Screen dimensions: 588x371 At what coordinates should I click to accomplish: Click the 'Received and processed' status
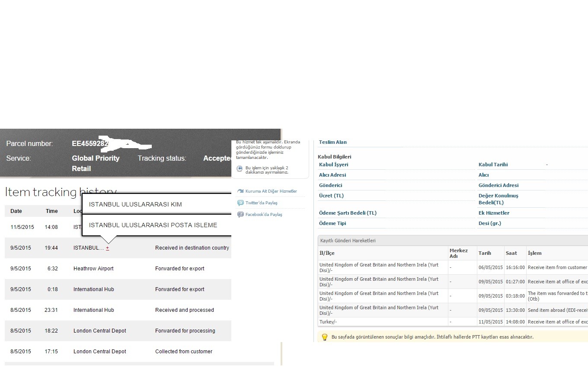185,310
